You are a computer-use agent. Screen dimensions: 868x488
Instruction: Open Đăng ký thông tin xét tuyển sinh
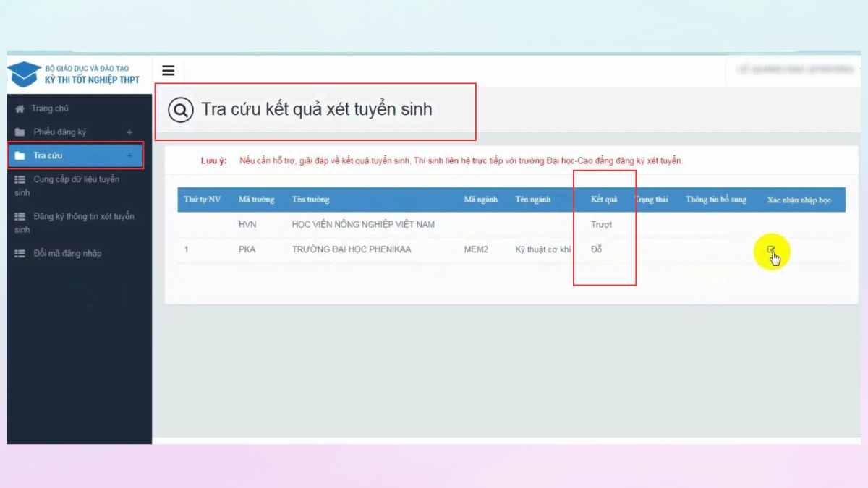75,223
